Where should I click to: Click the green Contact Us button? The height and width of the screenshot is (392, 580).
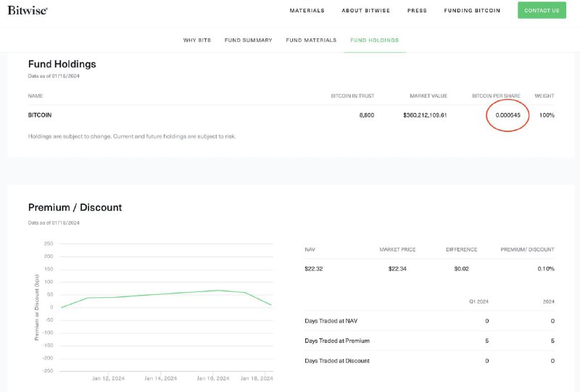pos(542,10)
